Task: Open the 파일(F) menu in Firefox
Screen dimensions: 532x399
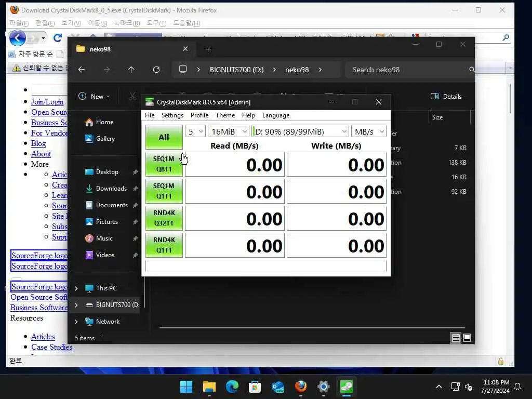Action: click(x=19, y=23)
